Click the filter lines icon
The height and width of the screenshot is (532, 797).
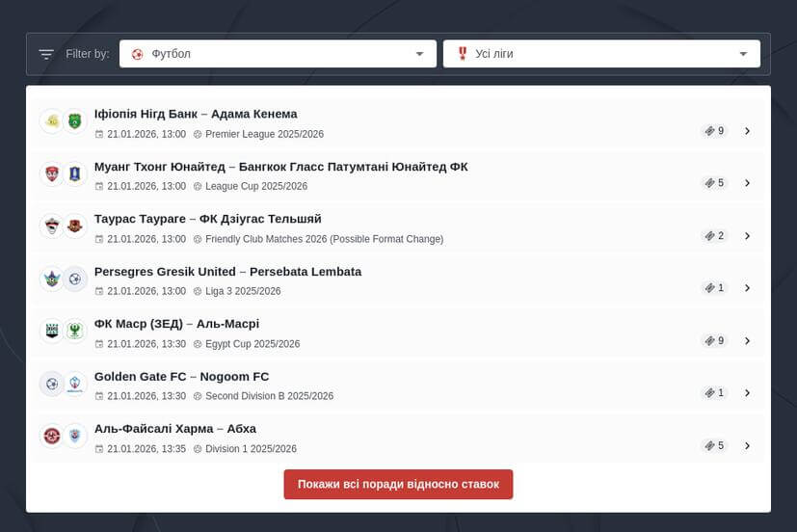click(x=46, y=54)
